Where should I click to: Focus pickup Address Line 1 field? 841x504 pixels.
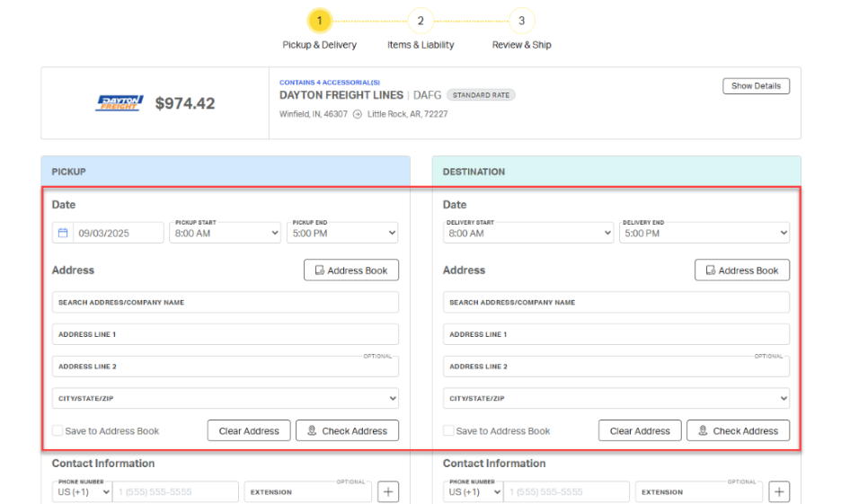(x=226, y=334)
